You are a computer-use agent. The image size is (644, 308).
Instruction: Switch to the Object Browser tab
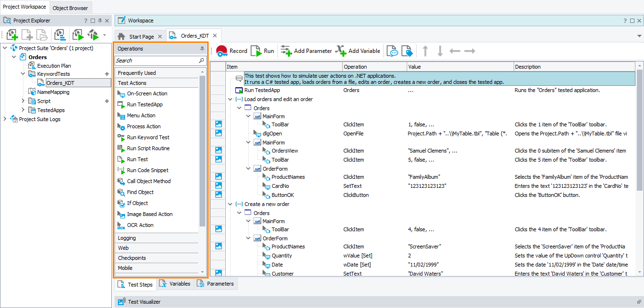point(70,8)
